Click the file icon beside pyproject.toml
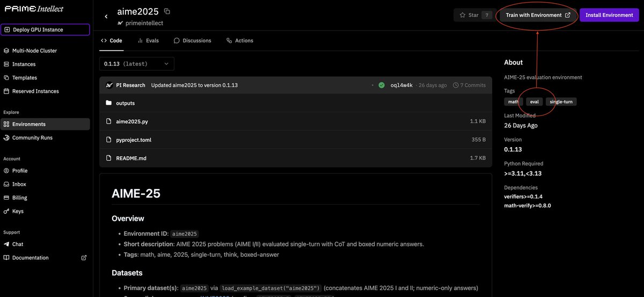This screenshot has height=297, width=644. pos(109,140)
